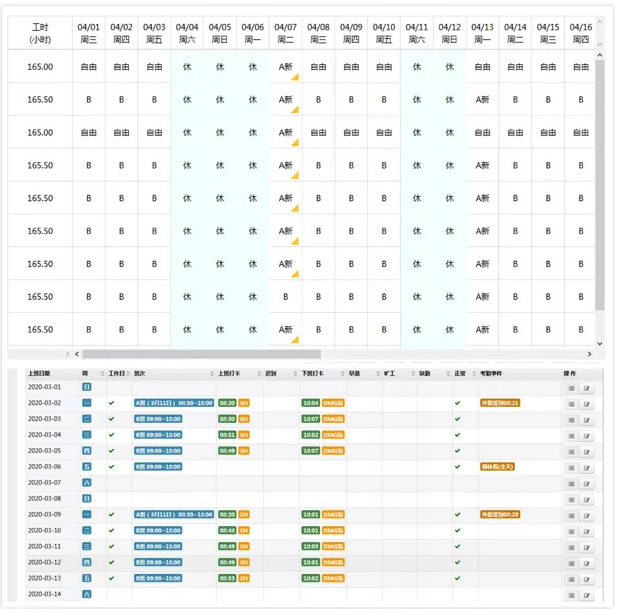Open the list details icon for 2020-03-01
The width and height of the screenshot is (620, 615).
(571, 387)
